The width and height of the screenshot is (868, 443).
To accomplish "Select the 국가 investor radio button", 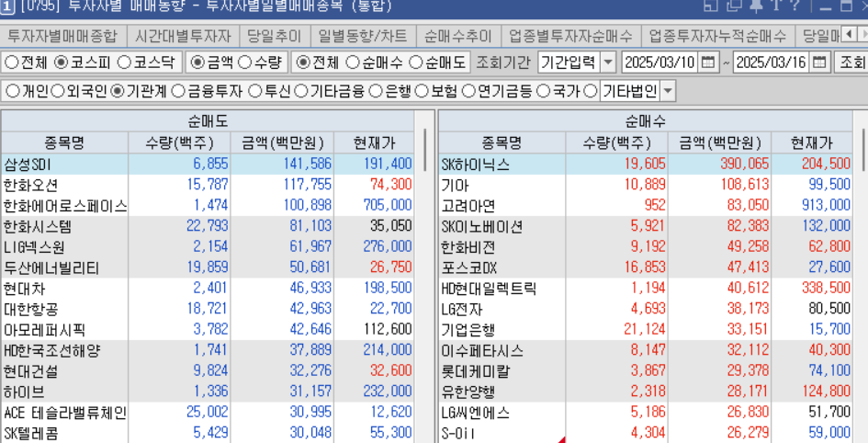I will [544, 91].
